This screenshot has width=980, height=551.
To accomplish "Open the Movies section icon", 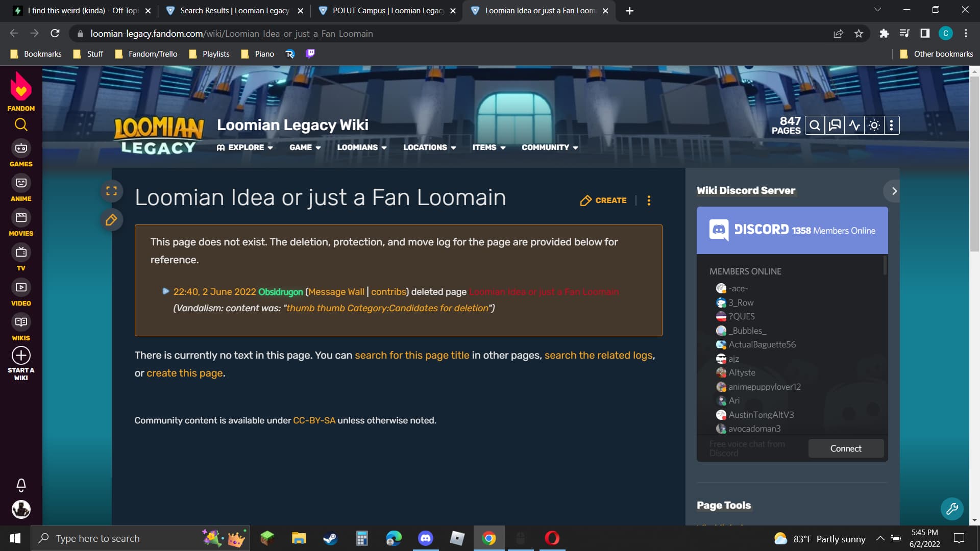I will [x=20, y=217].
